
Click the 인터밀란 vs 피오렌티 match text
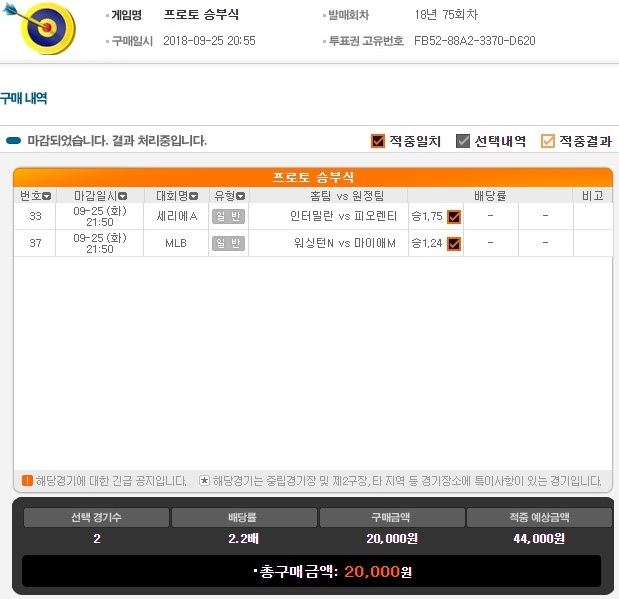point(343,216)
